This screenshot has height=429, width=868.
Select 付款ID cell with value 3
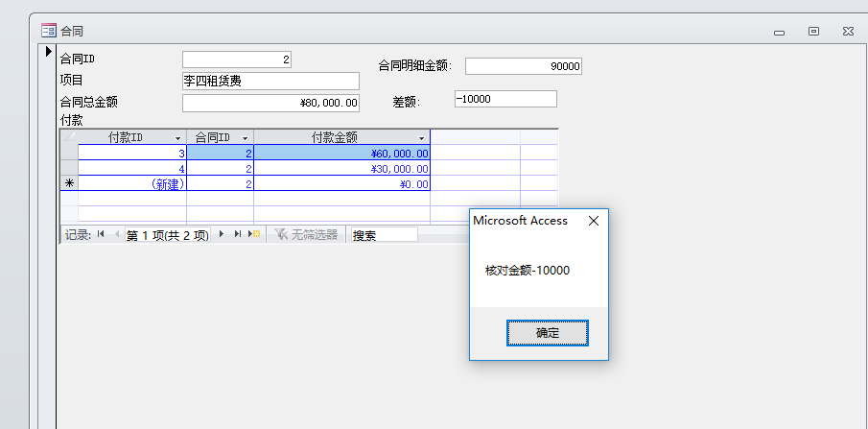pyautogui.click(x=131, y=153)
